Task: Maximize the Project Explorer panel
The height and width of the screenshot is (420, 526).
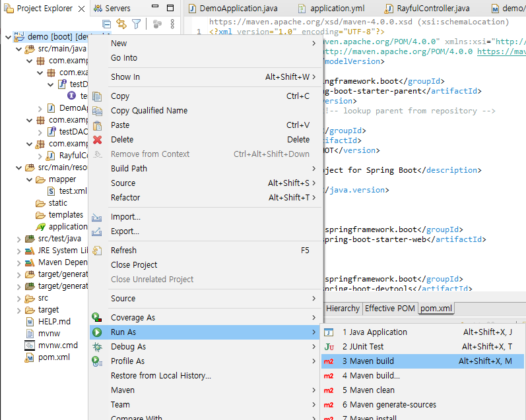Action: pyautogui.click(x=170, y=8)
